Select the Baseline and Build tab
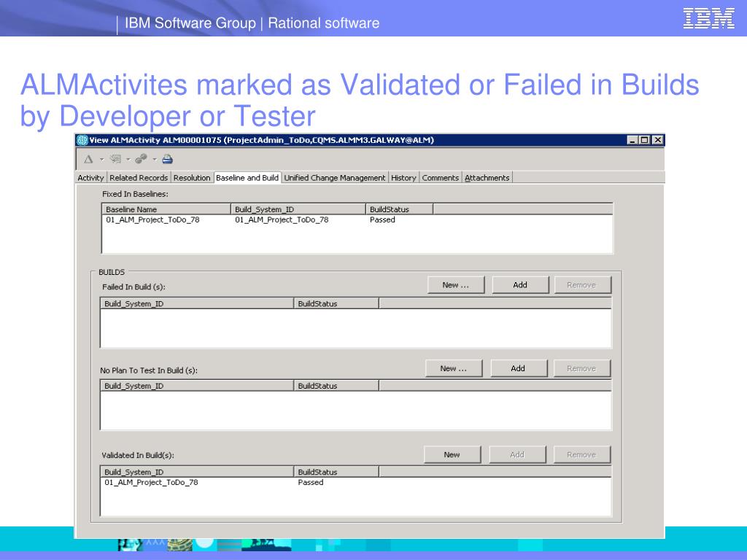 (247, 178)
